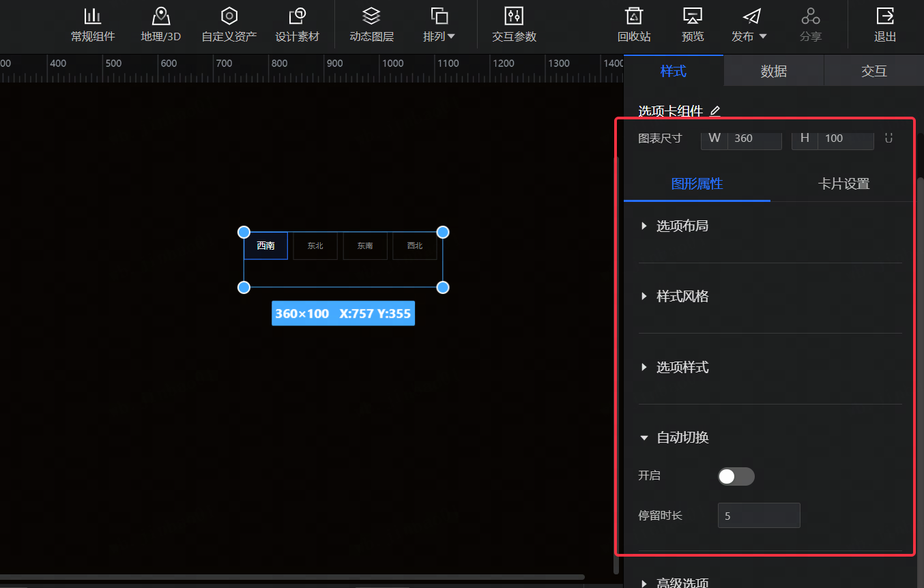Switch to the 数据 tab
Image resolution: width=924 pixels, height=588 pixels.
[774, 70]
